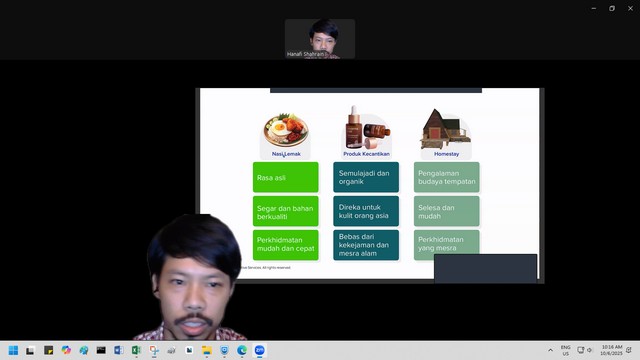
Task: Click the Homestay label on the slide
Action: [x=447, y=154]
